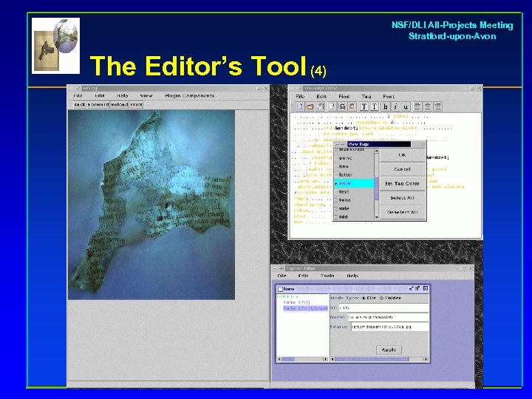Click the tree pane horizontal scrollbar thumb
This screenshot has height=399, width=532.
[288, 358]
